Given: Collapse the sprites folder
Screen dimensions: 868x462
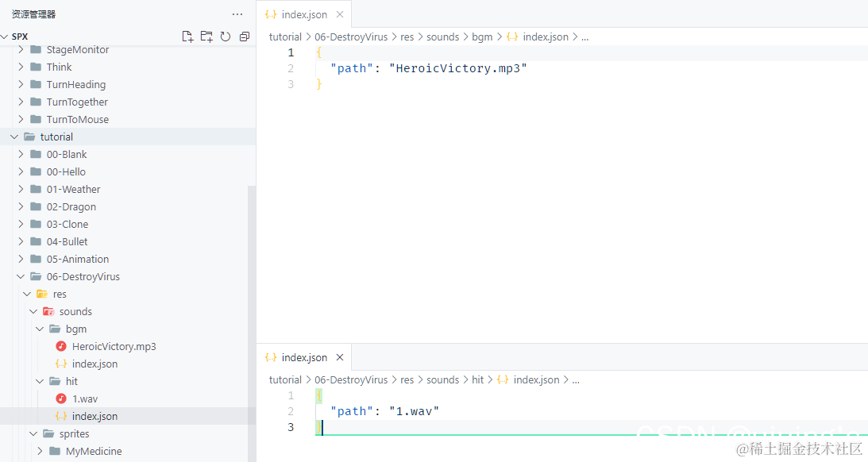Looking at the screenshot, I should (x=34, y=433).
